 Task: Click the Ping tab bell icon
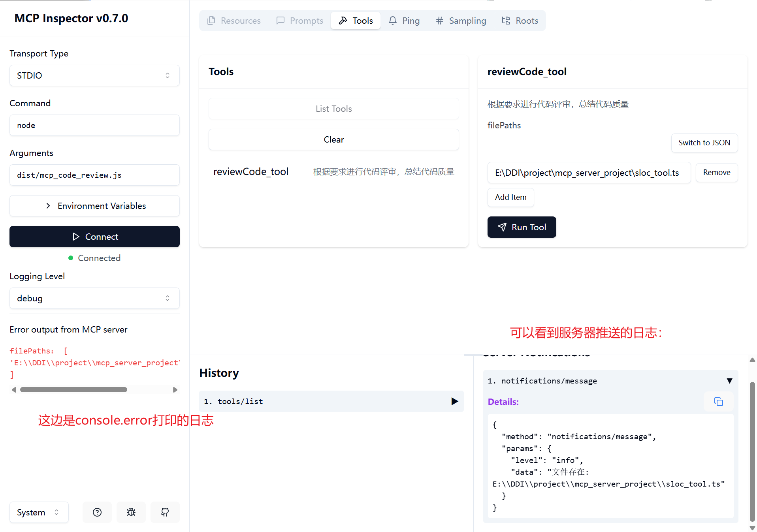pyautogui.click(x=393, y=21)
